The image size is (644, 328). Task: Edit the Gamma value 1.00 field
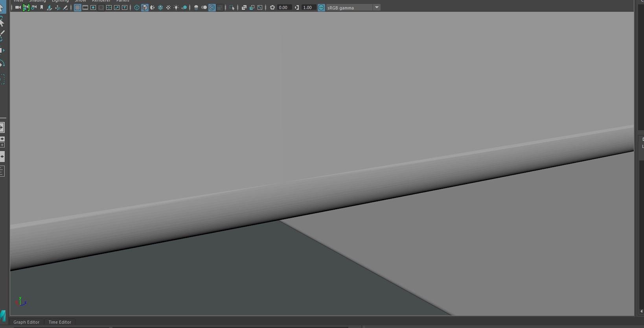click(x=309, y=7)
